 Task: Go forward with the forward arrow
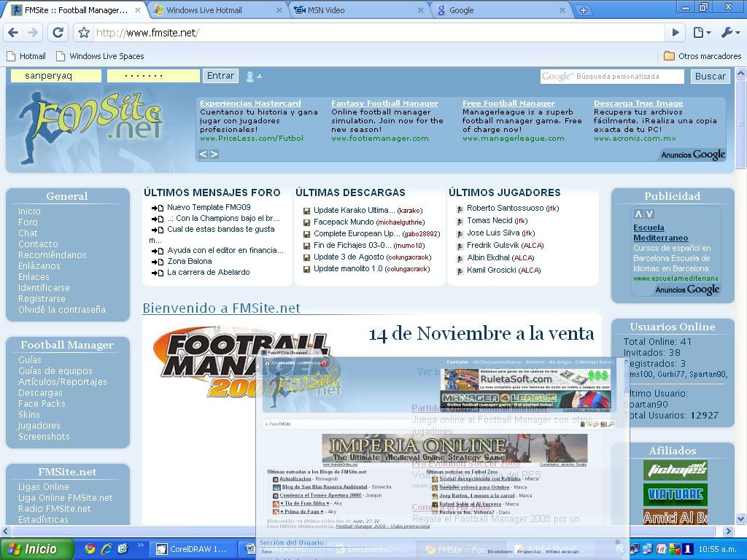pyautogui.click(x=33, y=32)
